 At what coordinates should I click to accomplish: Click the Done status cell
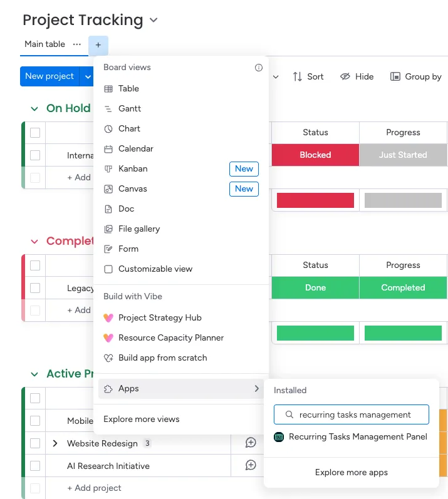click(x=315, y=287)
